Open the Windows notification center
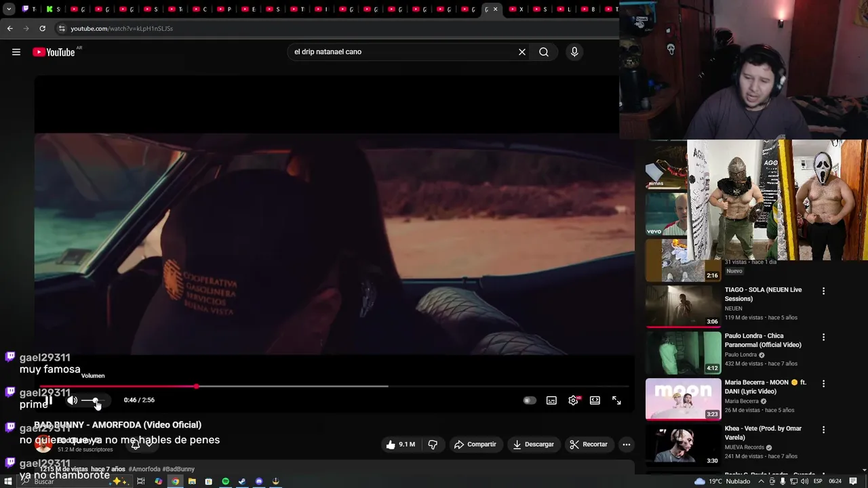 [853, 481]
